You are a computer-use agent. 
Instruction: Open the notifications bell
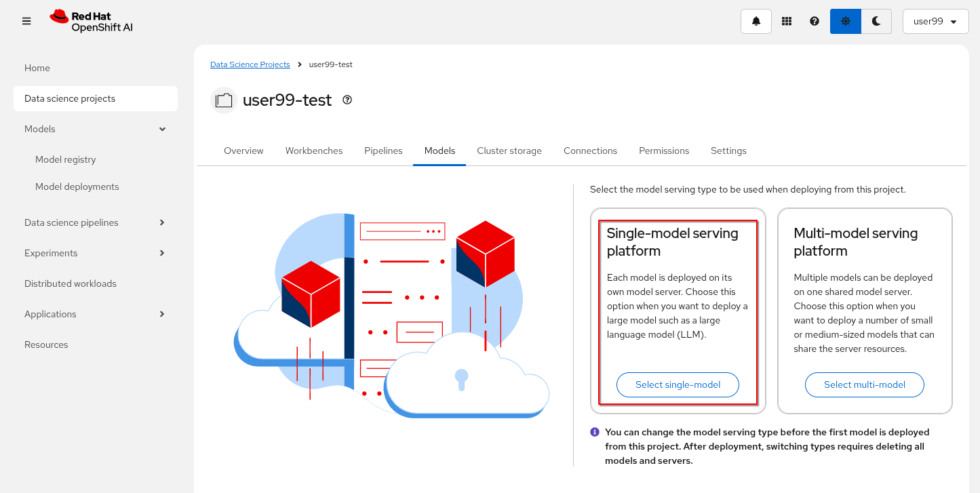point(756,21)
